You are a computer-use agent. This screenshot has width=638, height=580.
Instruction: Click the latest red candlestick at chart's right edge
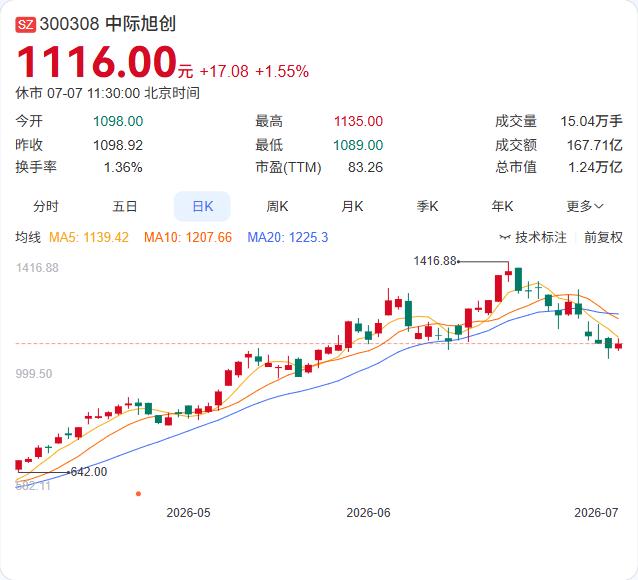click(618, 346)
